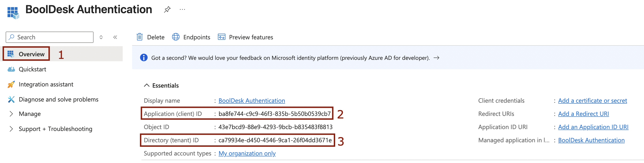Click the feedback banner arrow
The width and height of the screenshot is (644, 163).
click(x=436, y=58)
